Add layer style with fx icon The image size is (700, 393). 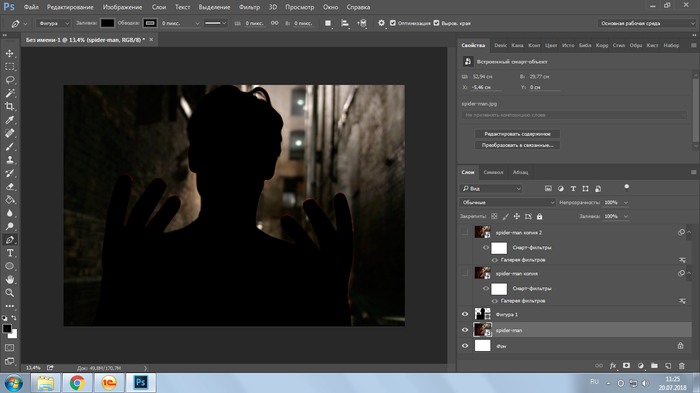coord(613,366)
